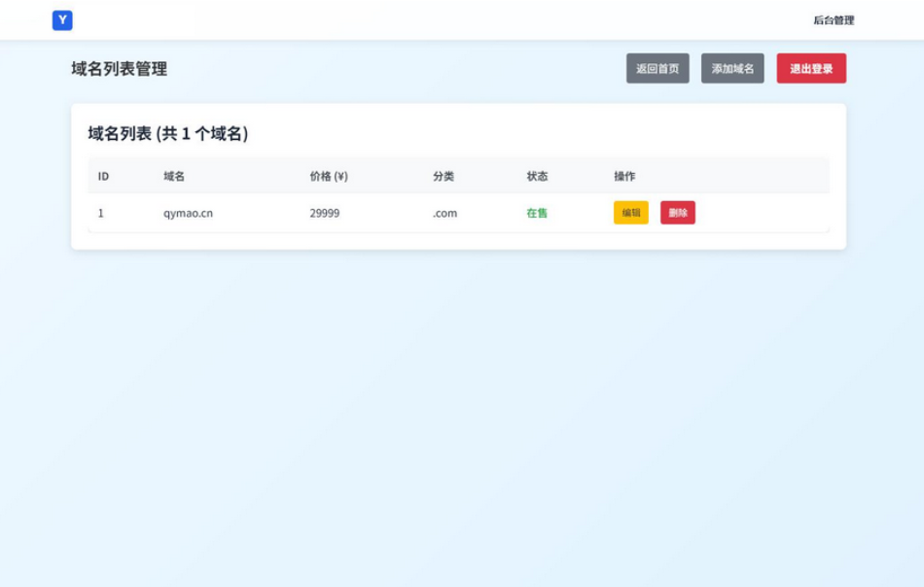Viewport: 924px width, 587px height.
Task: Click the 操作 column header
Action: (x=624, y=176)
